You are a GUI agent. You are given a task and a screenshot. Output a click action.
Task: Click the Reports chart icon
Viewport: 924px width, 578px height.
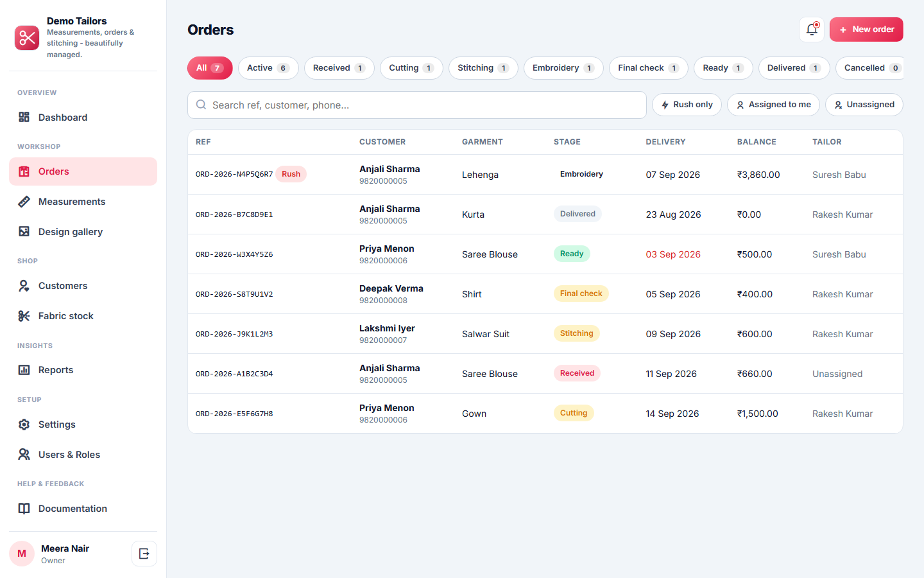[x=24, y=370]
